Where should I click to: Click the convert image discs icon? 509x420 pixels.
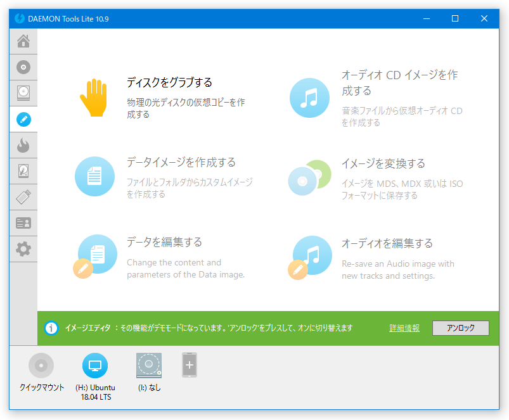310,177
